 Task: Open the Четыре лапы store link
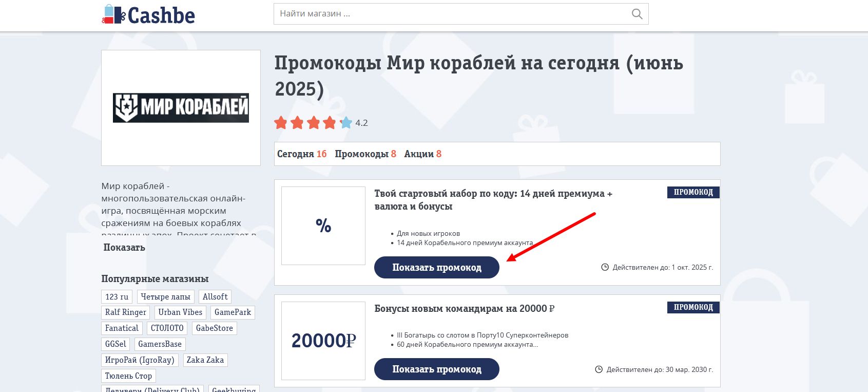pos(165,296)
